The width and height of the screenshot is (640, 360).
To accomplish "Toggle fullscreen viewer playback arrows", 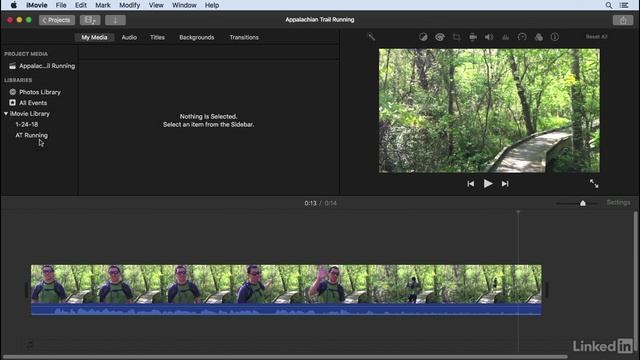I will pos(594,184).
